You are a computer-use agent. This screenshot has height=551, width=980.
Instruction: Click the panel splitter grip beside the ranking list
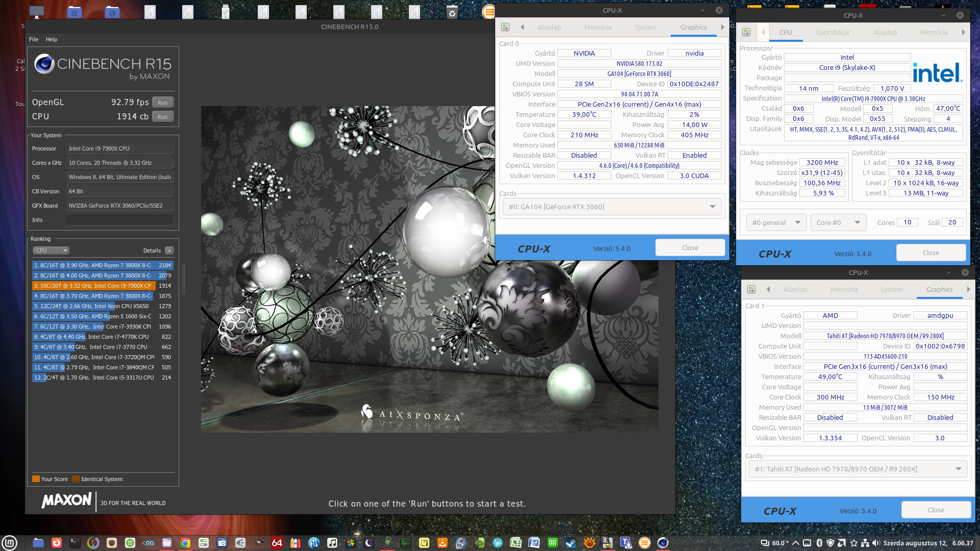[x=183, y=280]
